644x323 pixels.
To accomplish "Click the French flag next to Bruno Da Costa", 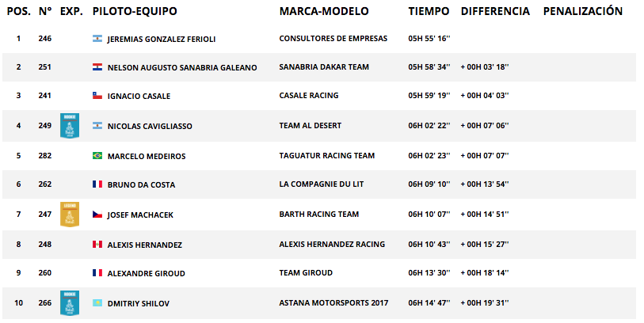I will [97, 184].
